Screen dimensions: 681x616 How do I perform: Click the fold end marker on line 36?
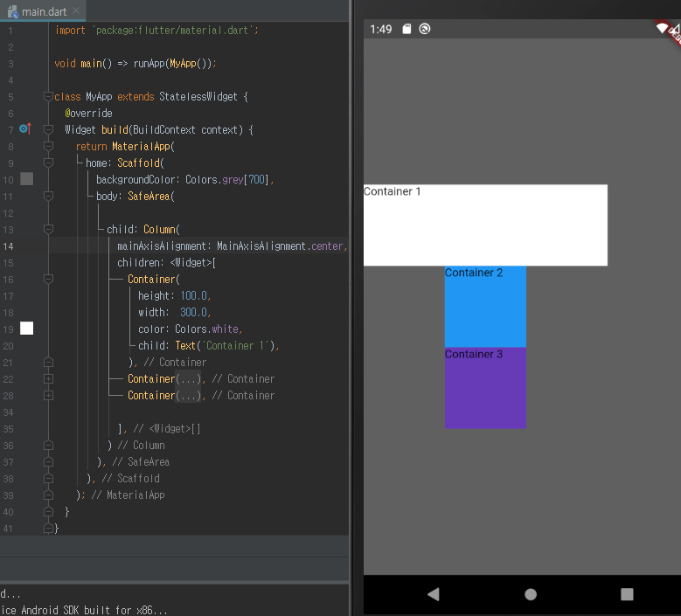point(48,446)
